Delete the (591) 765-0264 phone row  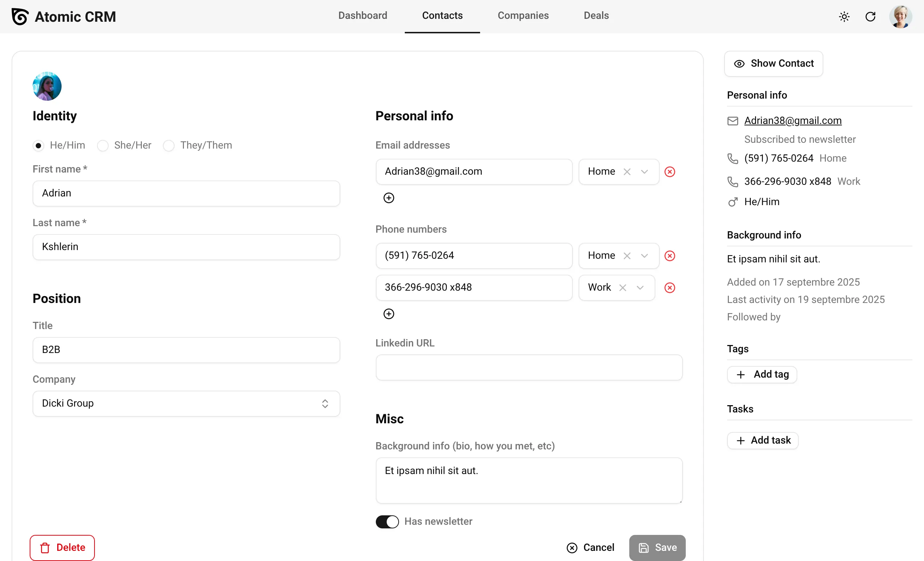click(x=669, y=255)
